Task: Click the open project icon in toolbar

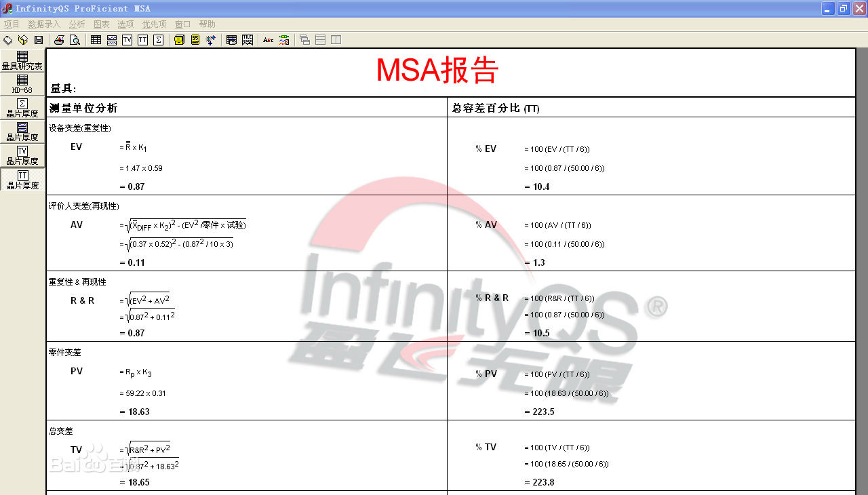Action: click(x=23, y=40)
